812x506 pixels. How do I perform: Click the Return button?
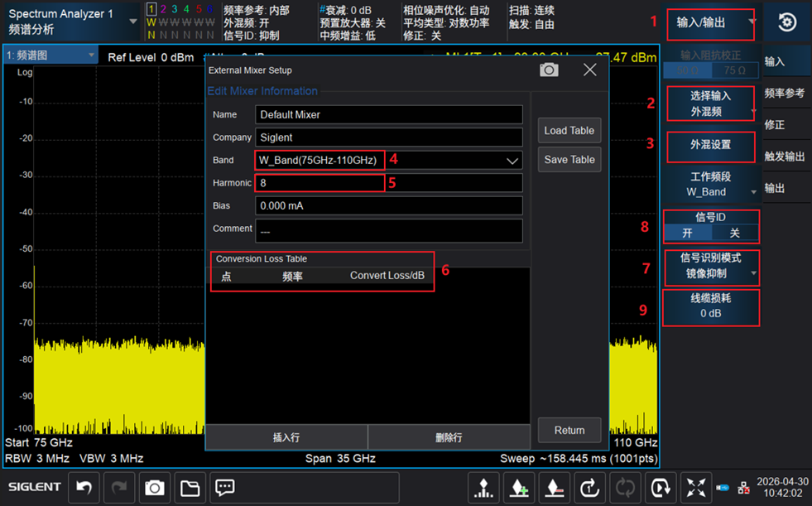[569, 431]
